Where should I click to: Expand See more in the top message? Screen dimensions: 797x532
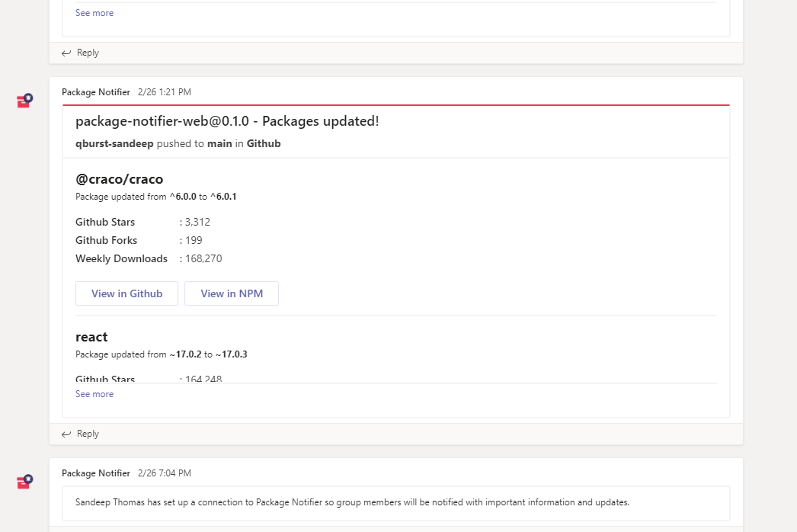point(94,13)
